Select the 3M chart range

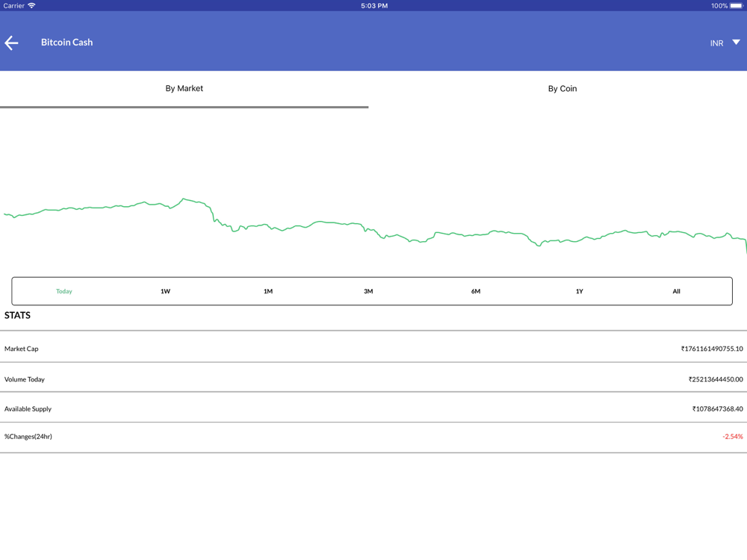coord(368,291)
